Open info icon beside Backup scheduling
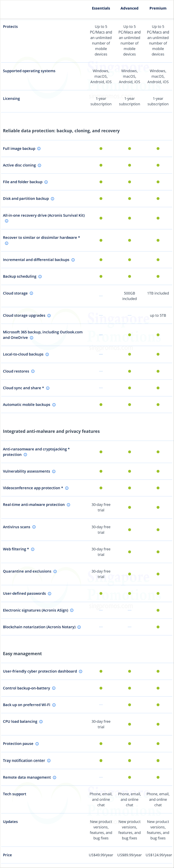174x868 pixels. coord(40,277)
